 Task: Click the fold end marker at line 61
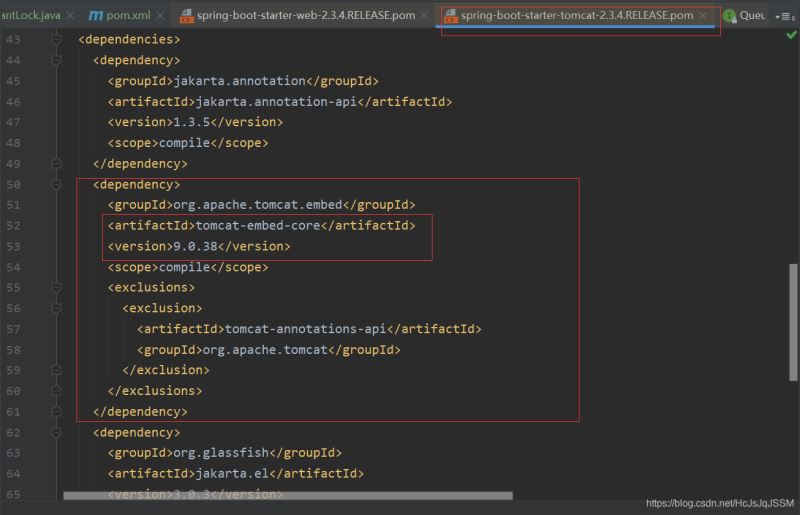pyautogui.click(x=57, y=411)
